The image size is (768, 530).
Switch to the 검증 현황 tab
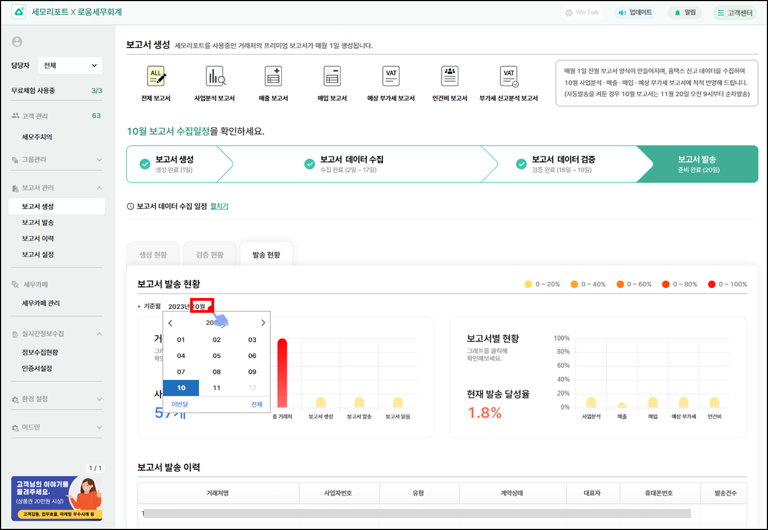point(210,255)
